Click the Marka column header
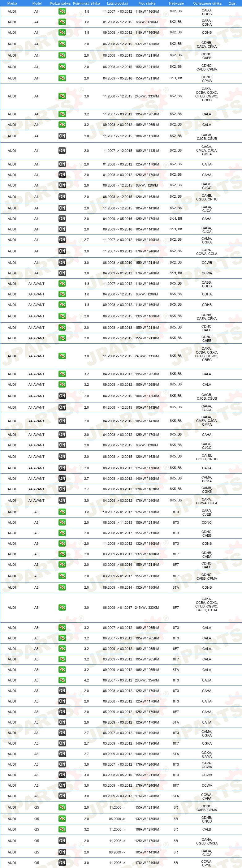The image size is (242, 868). [x=12, y=3]
